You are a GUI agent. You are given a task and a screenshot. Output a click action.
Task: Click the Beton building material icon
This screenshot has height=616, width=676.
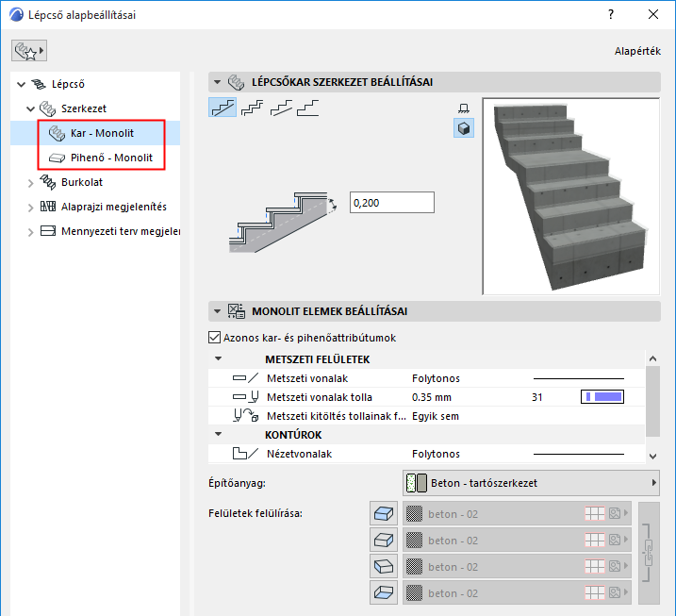pos(417,483)
